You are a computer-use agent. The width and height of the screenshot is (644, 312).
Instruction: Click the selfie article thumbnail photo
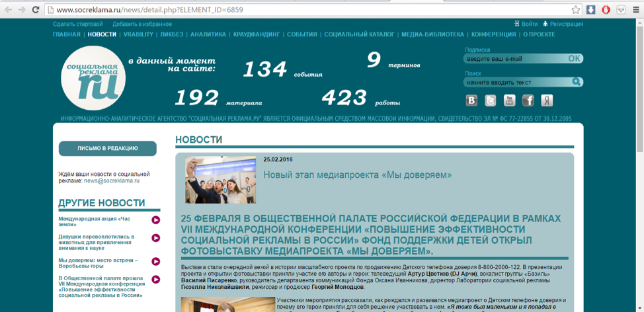[220, 180]
